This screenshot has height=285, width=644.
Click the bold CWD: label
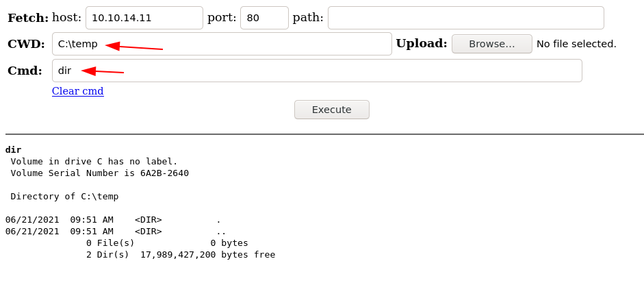(x=26, y=44)
